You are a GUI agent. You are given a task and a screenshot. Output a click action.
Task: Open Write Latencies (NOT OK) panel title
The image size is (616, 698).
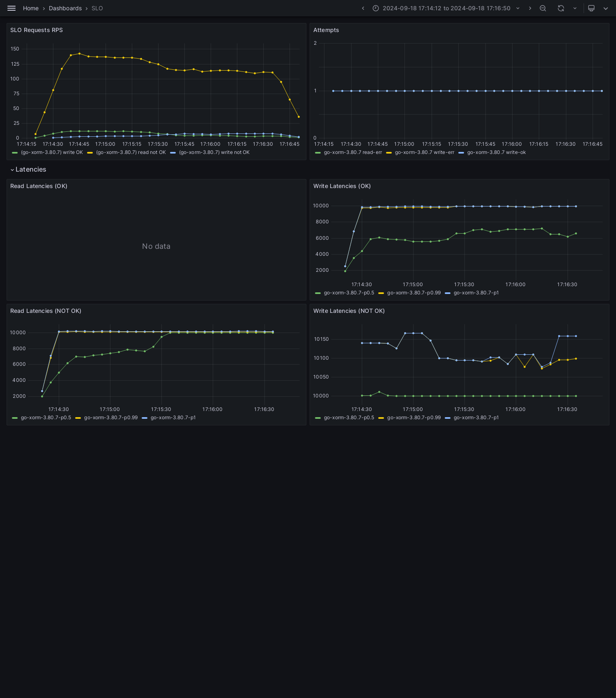coord(349,311)
